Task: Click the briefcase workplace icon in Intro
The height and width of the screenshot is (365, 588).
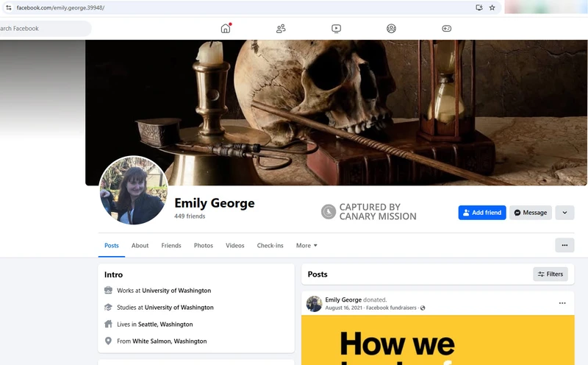Action: (x=108, y=290)
